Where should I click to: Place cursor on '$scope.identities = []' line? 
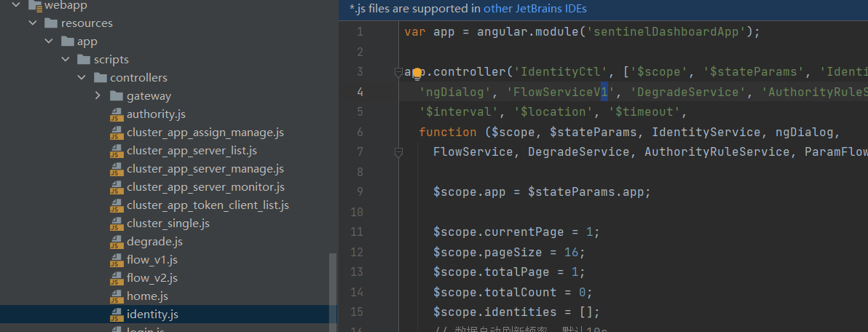tap(516, 312)
